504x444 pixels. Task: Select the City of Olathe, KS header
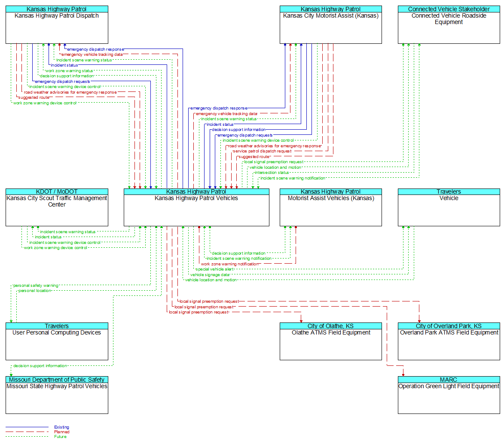click(x=331, y=326)
